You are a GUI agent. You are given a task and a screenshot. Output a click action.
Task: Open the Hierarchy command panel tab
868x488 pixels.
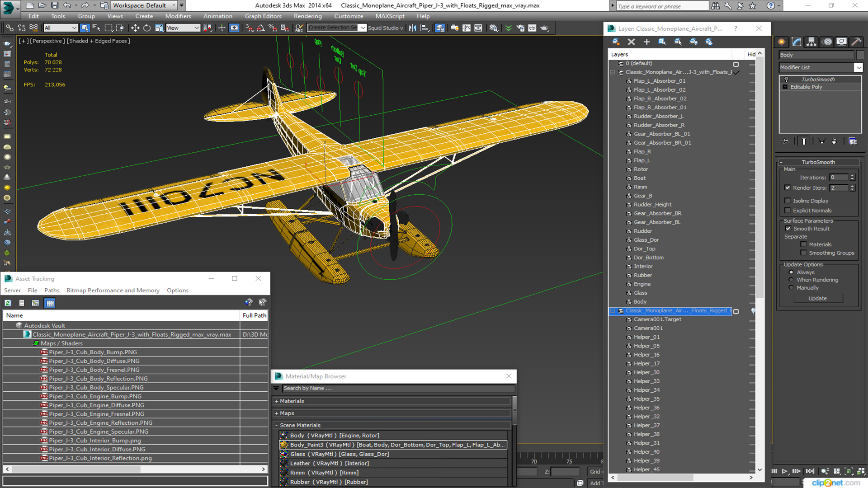coord(812,42)
